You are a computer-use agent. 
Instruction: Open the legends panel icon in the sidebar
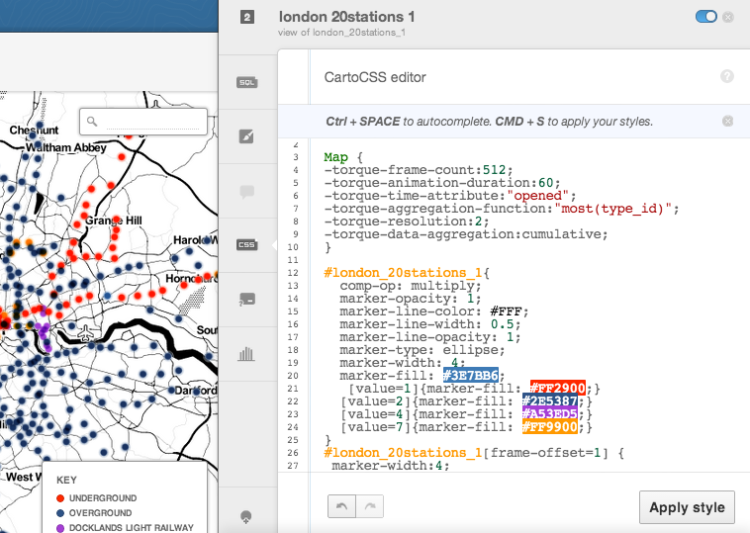click(247, 298)
